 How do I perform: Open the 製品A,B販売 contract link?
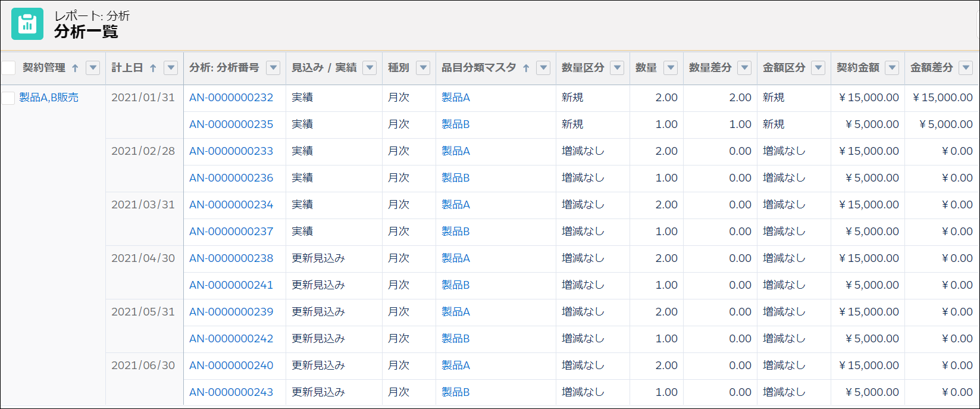[x=49, y=98]
